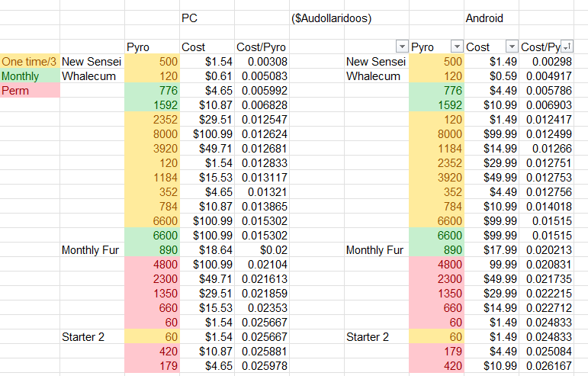Select the cell with value 0.005083
The height and width of the screenshot is (376, 588).
tap(262, 76)
